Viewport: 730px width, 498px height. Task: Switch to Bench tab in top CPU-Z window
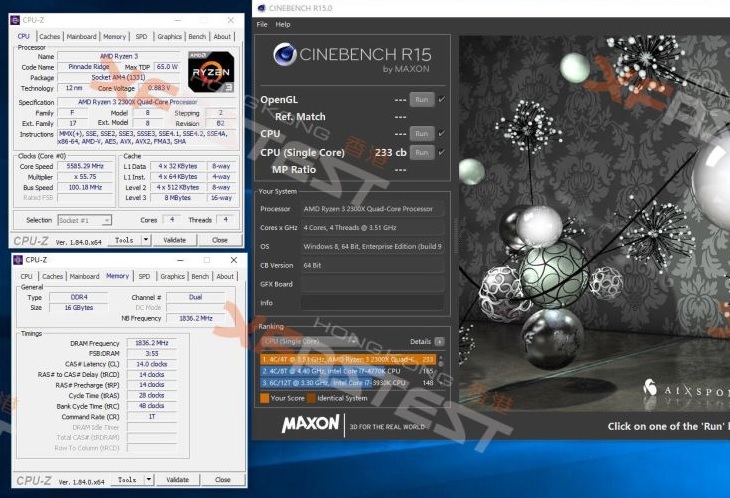click(197, 36)
